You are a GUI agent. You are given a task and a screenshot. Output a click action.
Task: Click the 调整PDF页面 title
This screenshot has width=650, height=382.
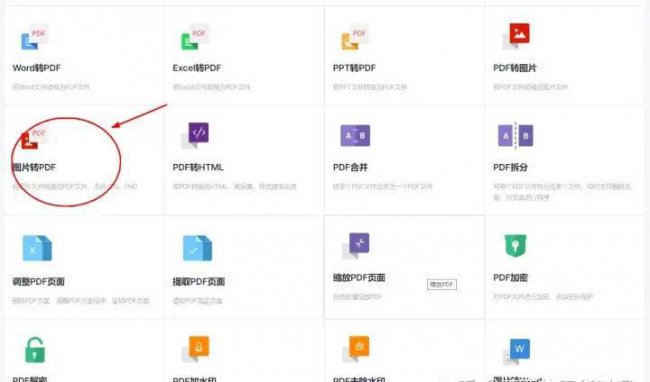click(x=39, y=282)
